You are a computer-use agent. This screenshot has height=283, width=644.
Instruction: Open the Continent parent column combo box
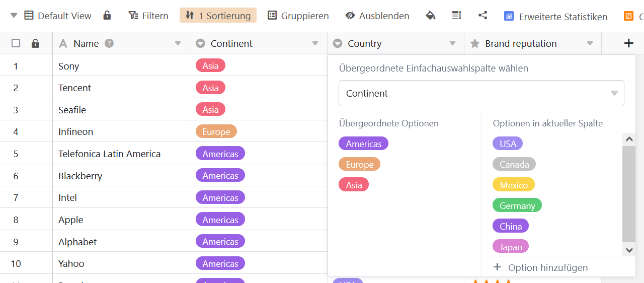tap(481, 93)
